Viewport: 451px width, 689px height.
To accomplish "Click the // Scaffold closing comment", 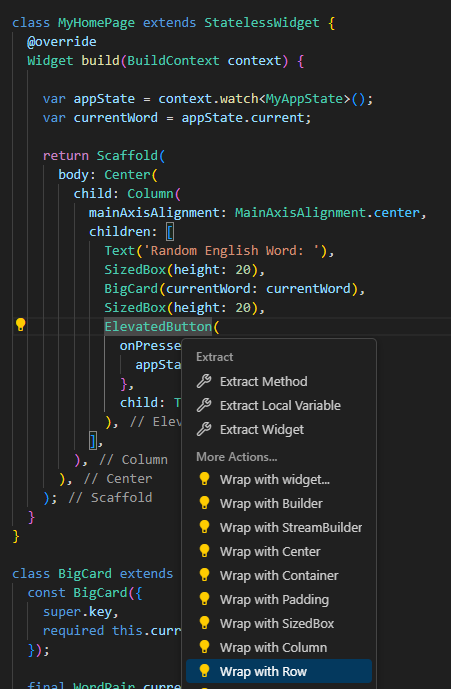I will (110, 497).
